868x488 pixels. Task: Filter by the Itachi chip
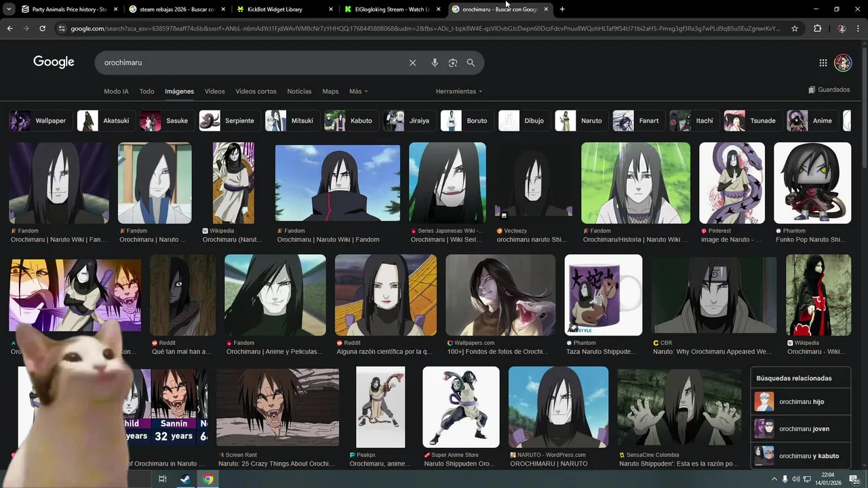coord(694,121)
